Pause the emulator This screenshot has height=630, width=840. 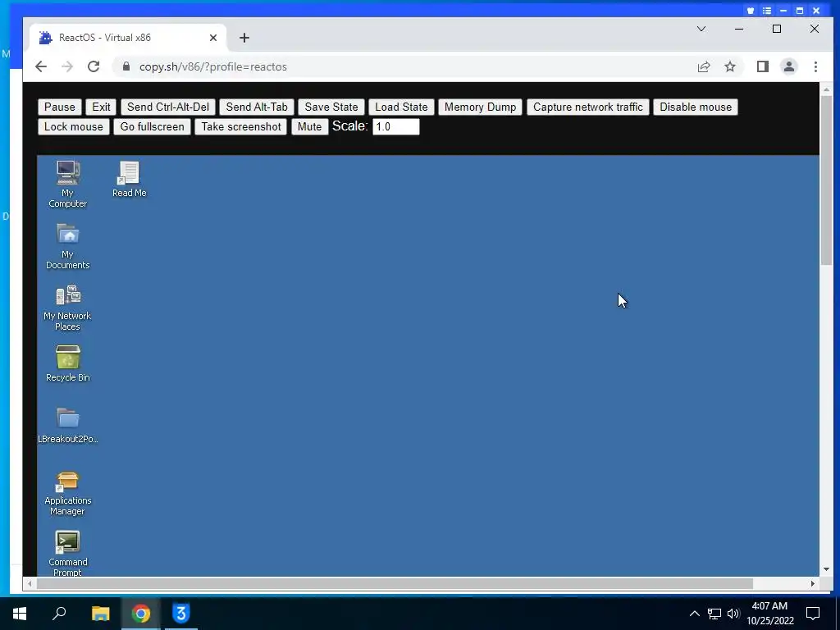click(60, 107)
